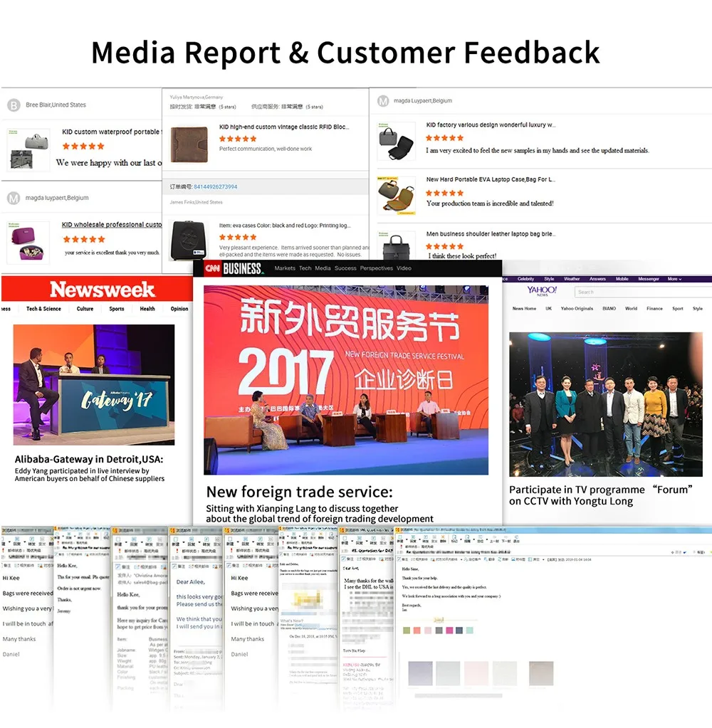Open the CCTV Forum group photo
The height and width of the screenshot is (728, 712).
click(606, 404)
